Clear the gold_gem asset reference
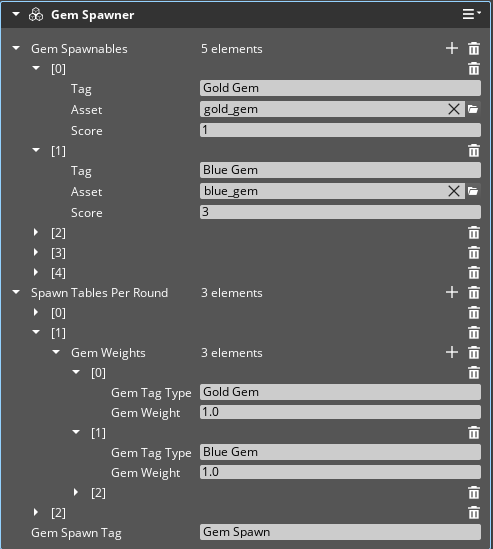The width and height of the screenshot is (493, 549). (x=454, y=109)
